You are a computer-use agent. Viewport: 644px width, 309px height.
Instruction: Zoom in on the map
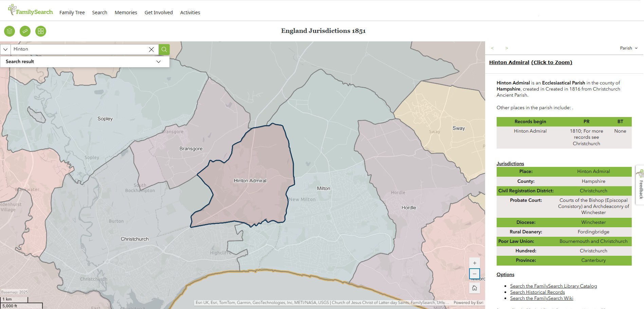(475, 263)
